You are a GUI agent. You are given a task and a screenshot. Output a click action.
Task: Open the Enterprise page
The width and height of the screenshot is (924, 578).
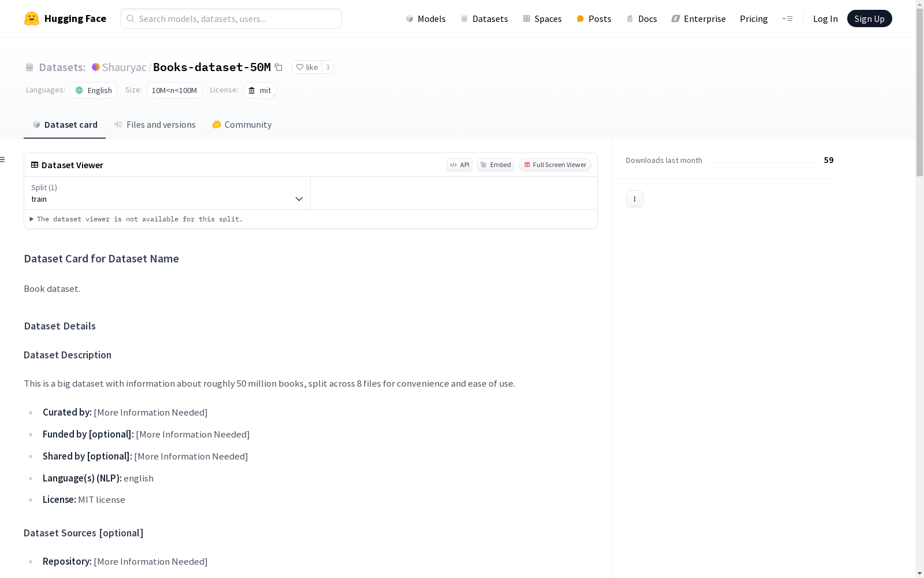(698, 18)
